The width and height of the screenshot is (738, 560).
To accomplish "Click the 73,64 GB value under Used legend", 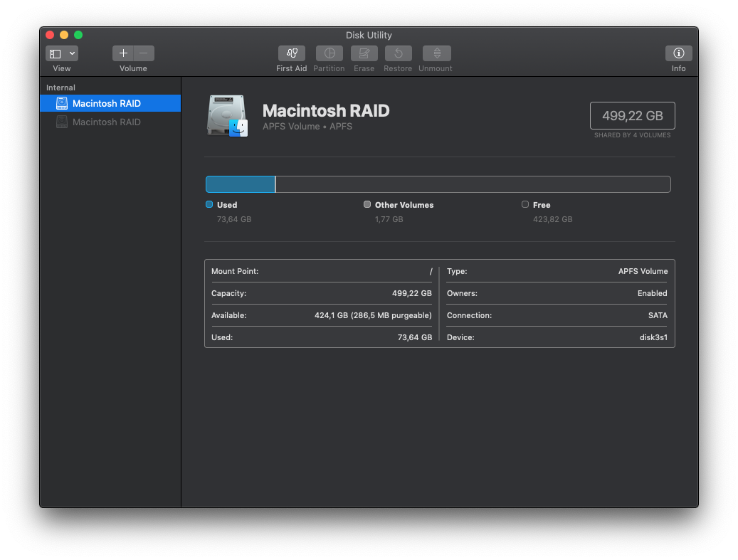I will click(x=234, y=219).
